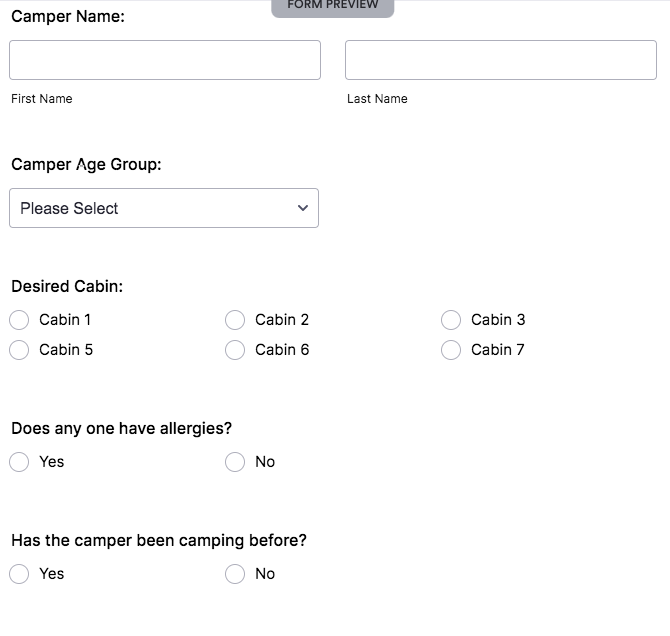
Task: Select the Cabin 1 radio button
Action: point(19,320)
